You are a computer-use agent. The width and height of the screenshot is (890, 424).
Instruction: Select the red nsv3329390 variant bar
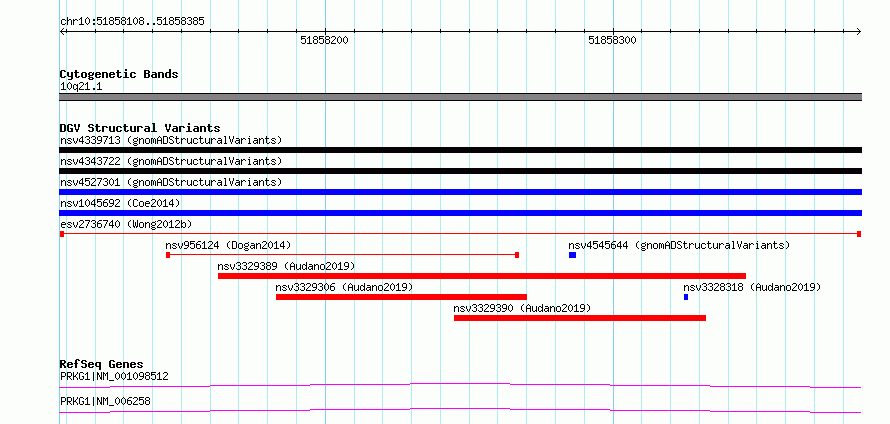coord(580,318)
